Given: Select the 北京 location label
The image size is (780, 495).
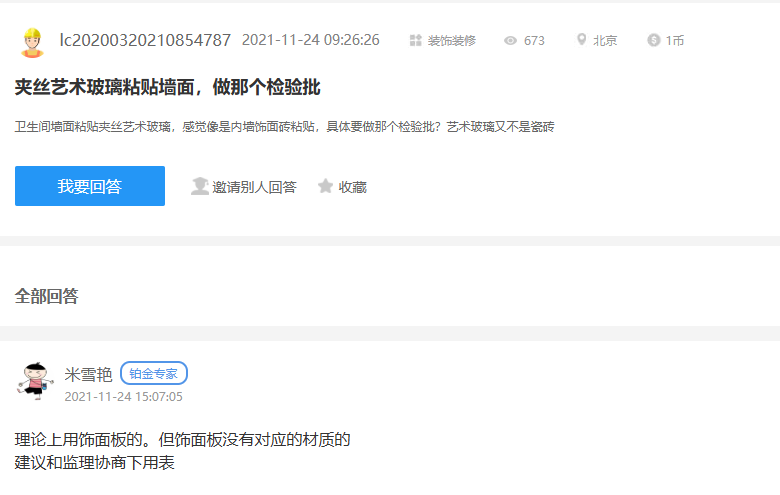Looking at the screenshot, I should tap(605, 41).
